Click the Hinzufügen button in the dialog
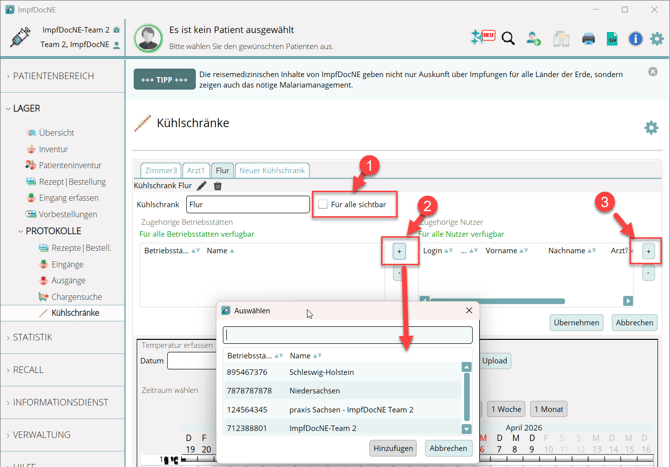This screenshot has width=670, height=467. [x=392, y=448]
